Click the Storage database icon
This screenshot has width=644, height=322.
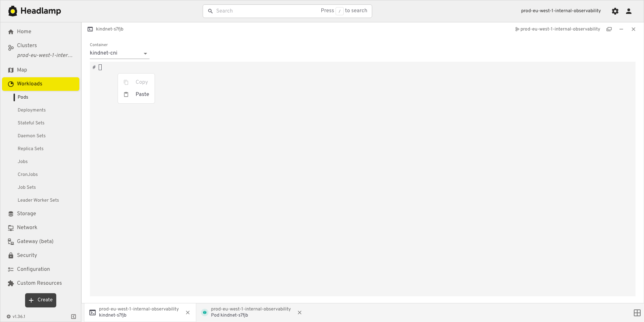click(x=11, y=214)
